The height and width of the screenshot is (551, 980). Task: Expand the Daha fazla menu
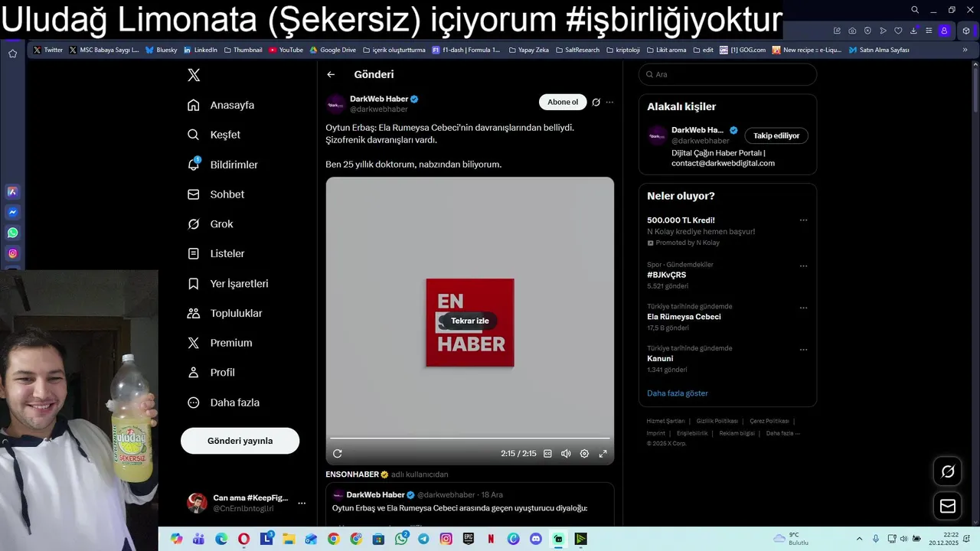pyautogui.click(x=224, y=403)
